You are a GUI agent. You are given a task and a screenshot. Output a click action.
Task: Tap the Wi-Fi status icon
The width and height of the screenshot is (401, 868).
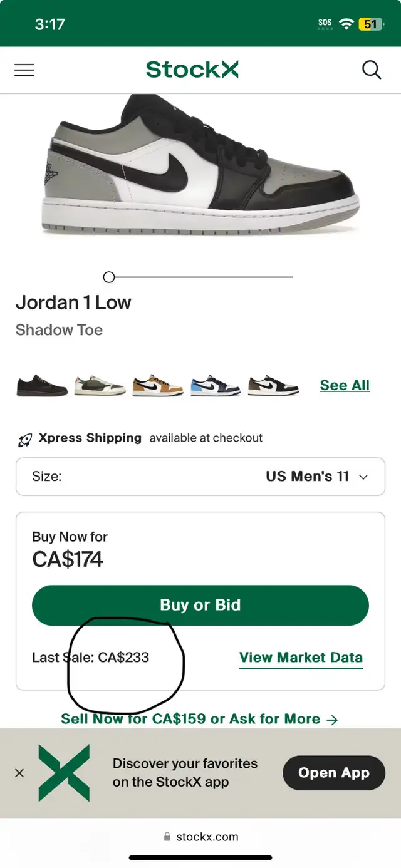(x=346, y=24)
